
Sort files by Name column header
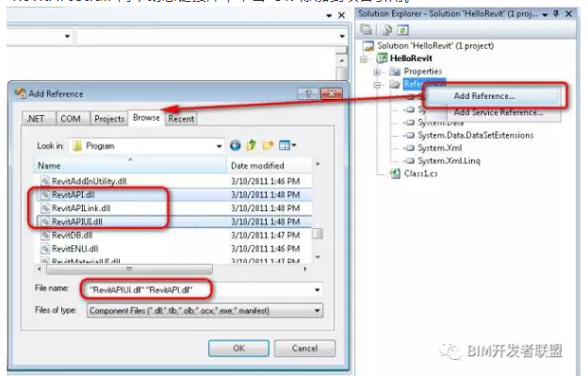[130, 166]
